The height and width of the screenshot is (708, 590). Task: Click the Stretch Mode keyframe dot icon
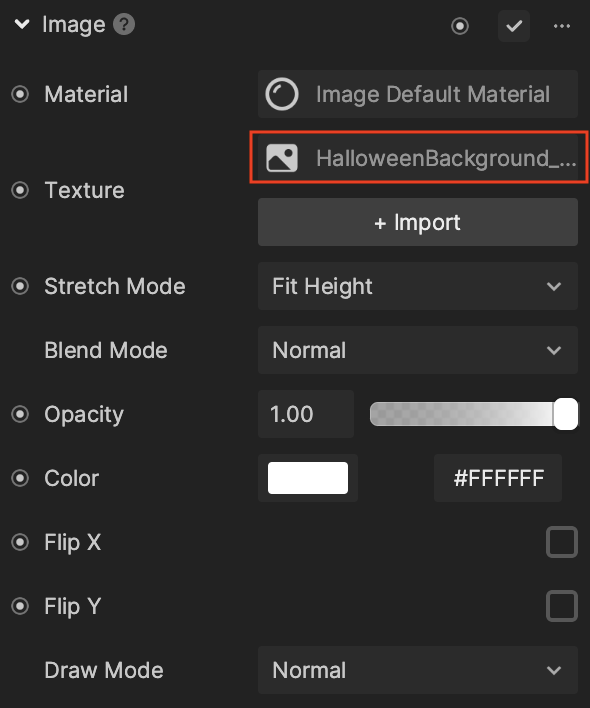tap(20, 286)
